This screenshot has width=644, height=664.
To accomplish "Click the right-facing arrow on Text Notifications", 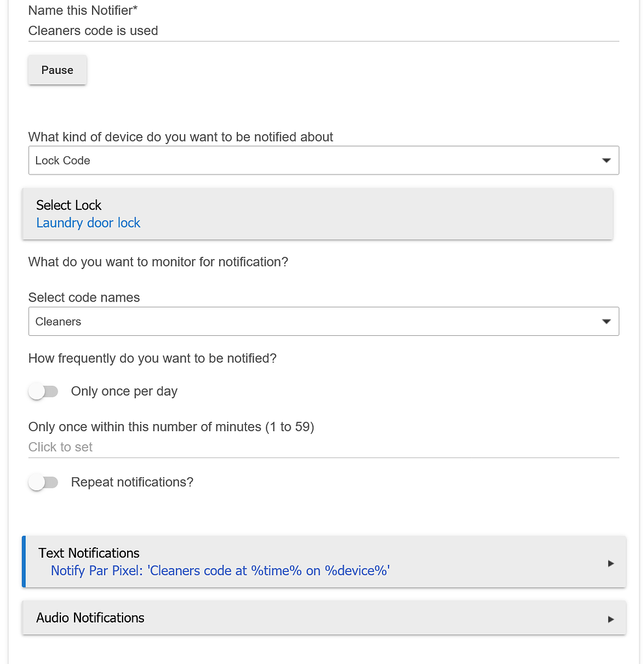I will (x=610, y=563).
